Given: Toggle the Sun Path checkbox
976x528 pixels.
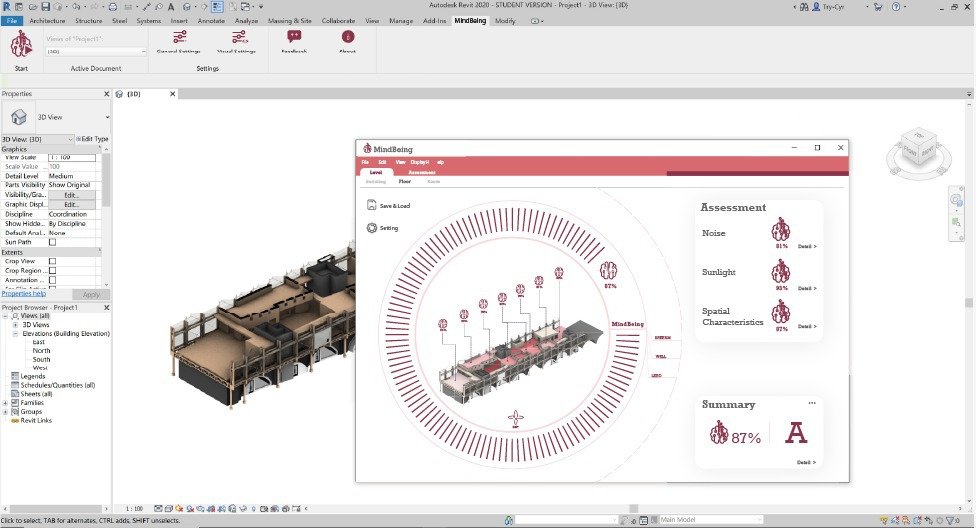Looking at the screenshot, I should coord(52,242).
